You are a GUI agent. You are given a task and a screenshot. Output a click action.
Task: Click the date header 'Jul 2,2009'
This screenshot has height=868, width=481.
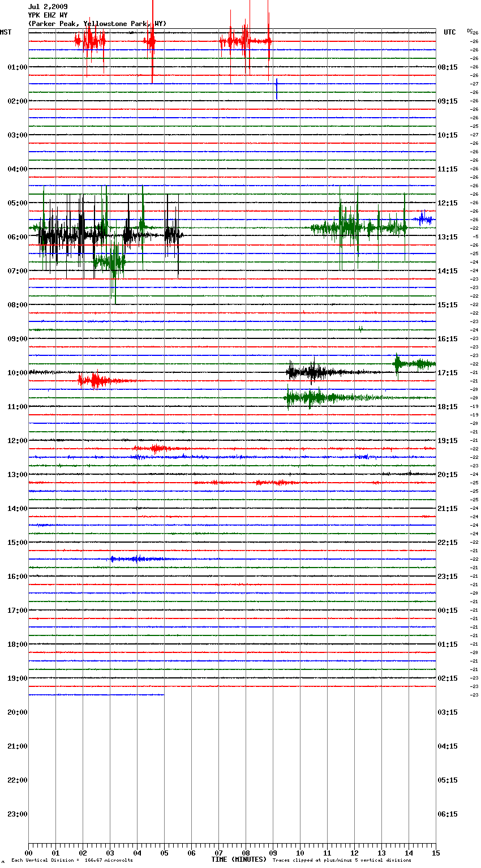[x=48, y=7]
